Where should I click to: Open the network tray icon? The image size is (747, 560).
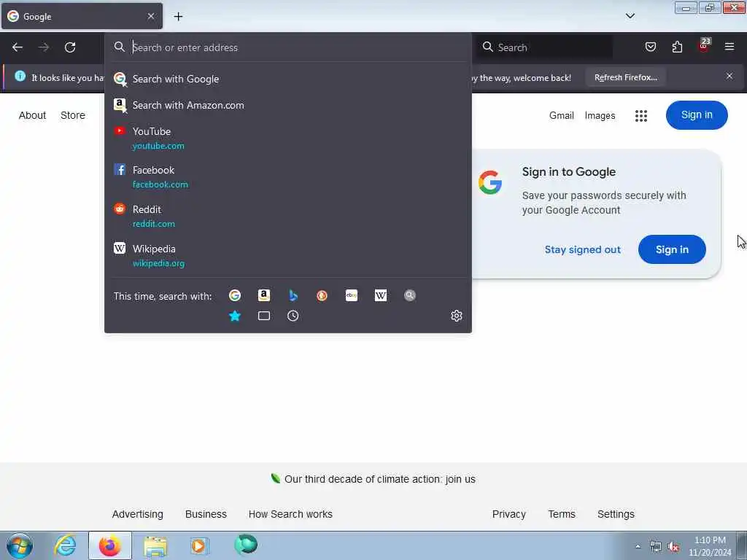click(x=656, y=547)
